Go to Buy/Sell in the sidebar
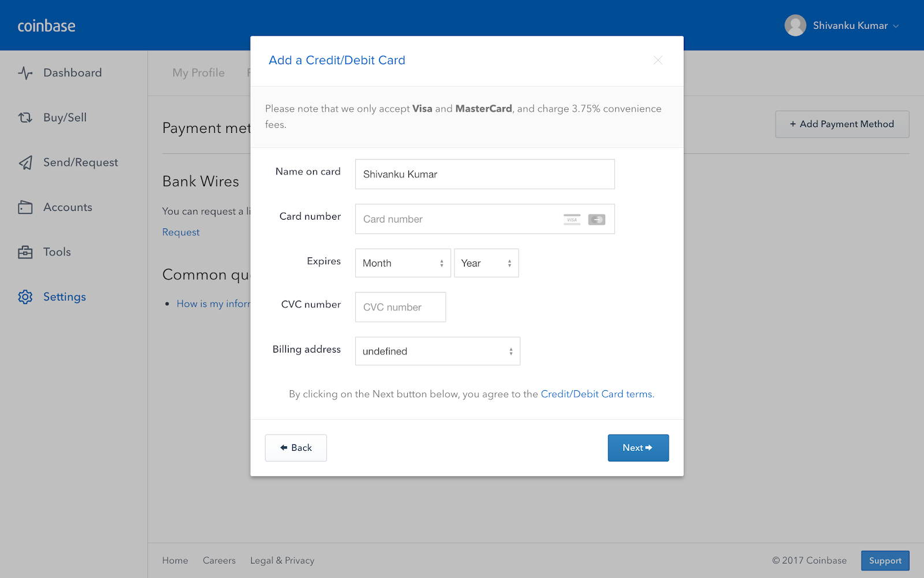 tap(65, 117)
